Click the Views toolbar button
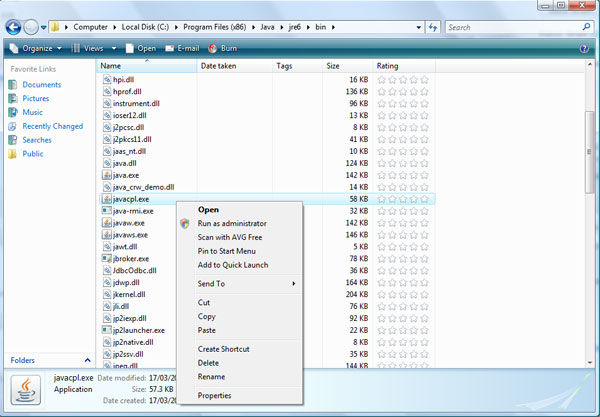Screen dimensions: 600x417 point(88,48)
